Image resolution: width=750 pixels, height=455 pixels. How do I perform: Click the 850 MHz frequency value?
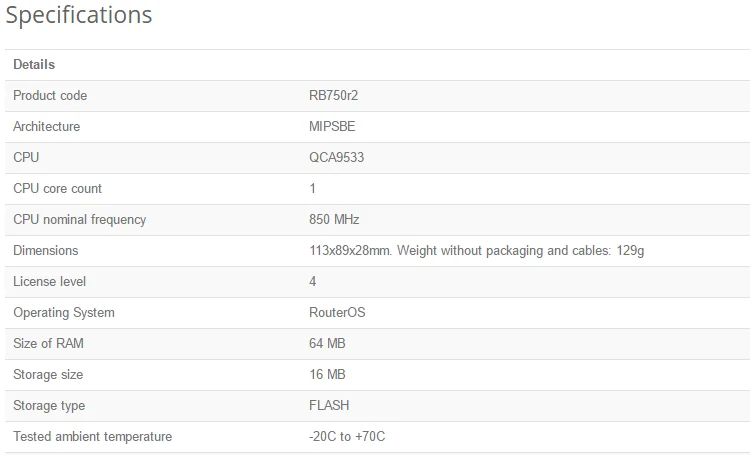tap(334, 220)
